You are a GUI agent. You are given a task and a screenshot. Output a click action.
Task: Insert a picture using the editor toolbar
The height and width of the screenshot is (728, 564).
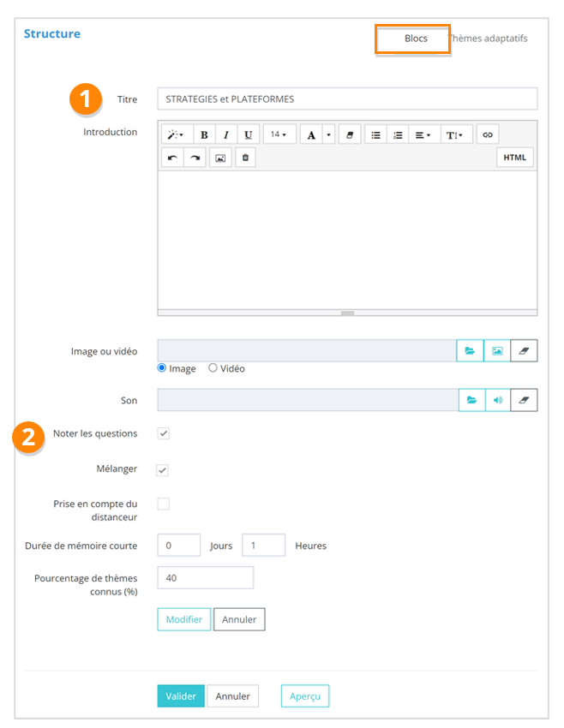click(219, 158)
